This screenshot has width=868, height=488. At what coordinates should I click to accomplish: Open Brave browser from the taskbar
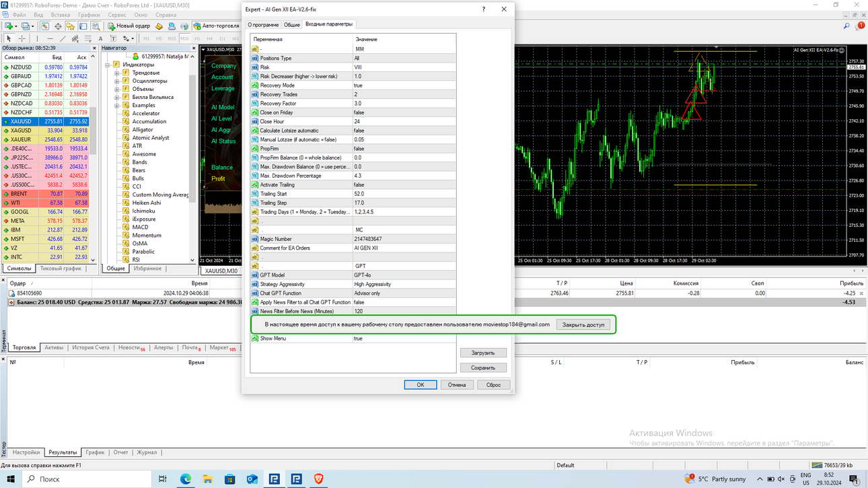(x=318, y=479)
